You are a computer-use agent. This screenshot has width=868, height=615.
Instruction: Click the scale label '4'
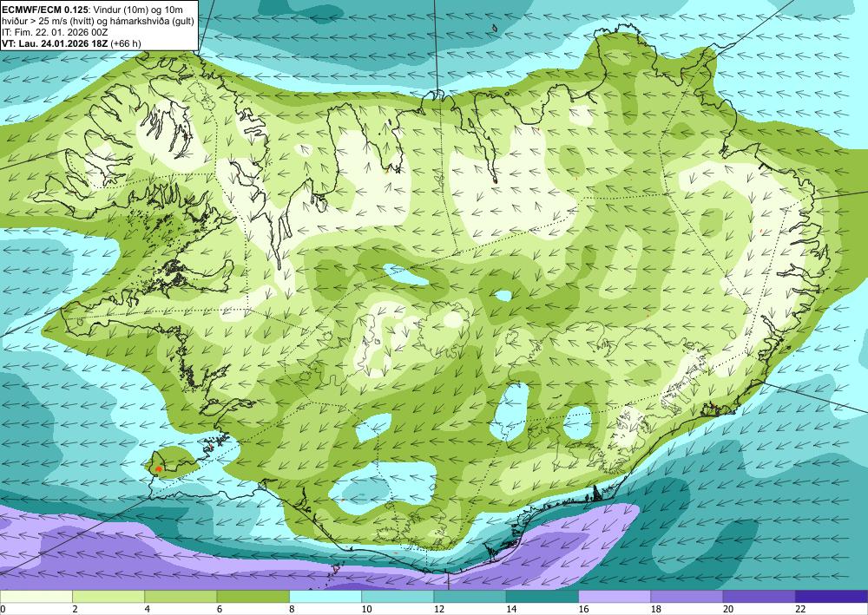click(x=148, y=610)
